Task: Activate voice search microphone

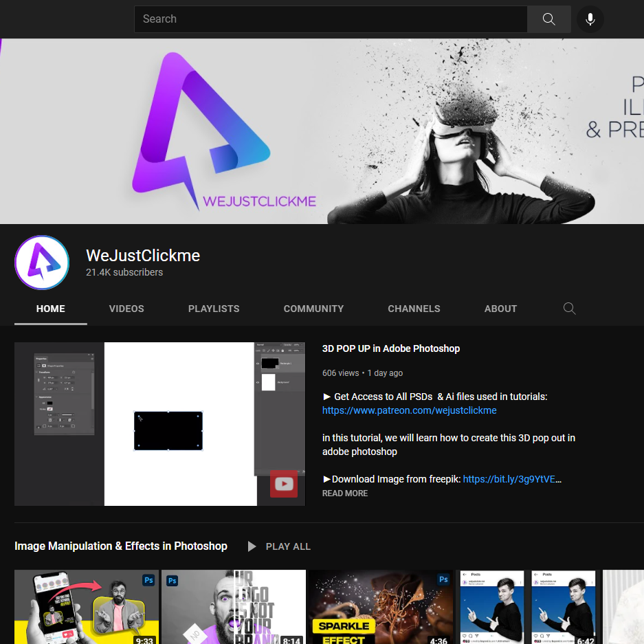Action: click(590, 19)
